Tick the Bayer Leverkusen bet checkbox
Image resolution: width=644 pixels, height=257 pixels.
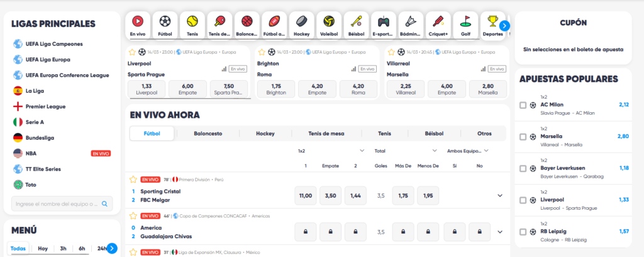[x=523, y=168]
